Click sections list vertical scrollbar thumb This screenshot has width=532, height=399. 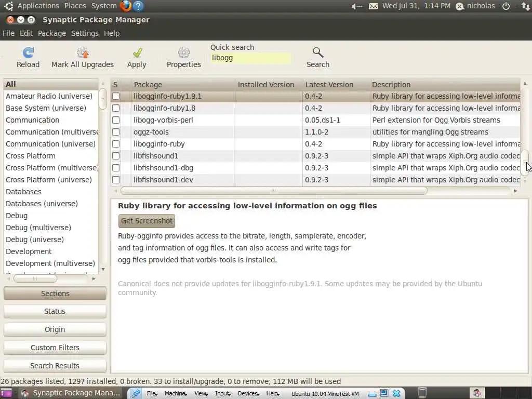coord(103,99)
